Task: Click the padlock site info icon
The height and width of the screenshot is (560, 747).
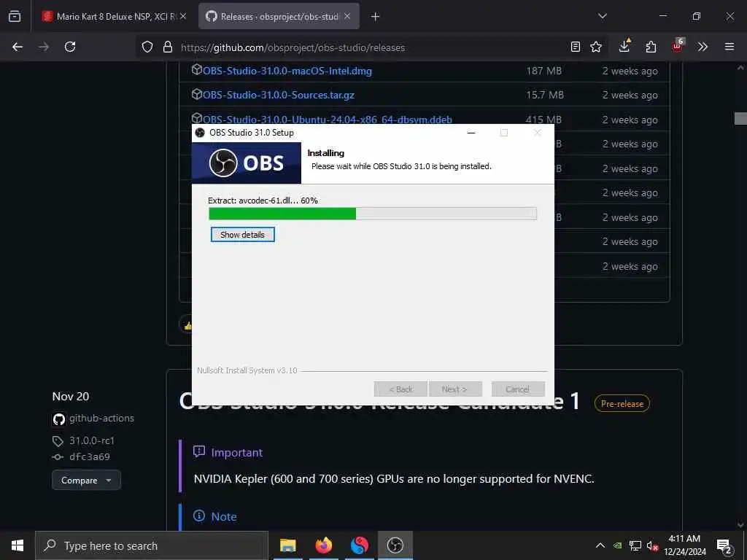Action: (168, 47)
